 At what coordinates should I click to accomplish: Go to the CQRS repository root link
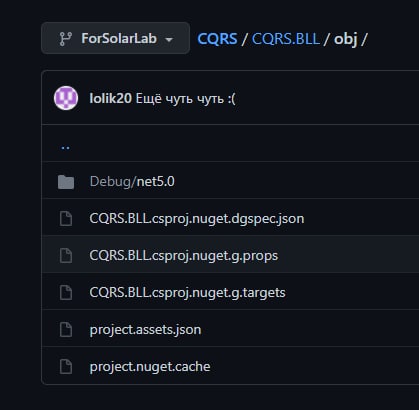pyautogui.click(x=217, y=39)
